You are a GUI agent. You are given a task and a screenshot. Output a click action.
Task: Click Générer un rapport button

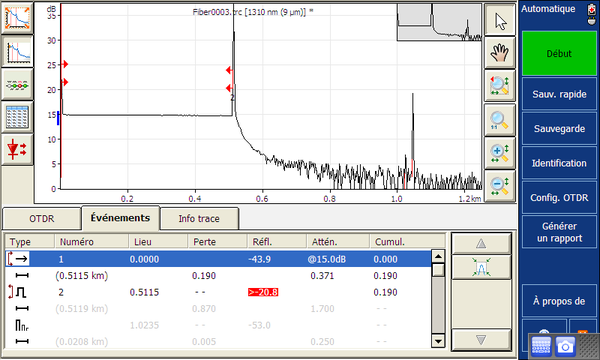click(559, 232)
